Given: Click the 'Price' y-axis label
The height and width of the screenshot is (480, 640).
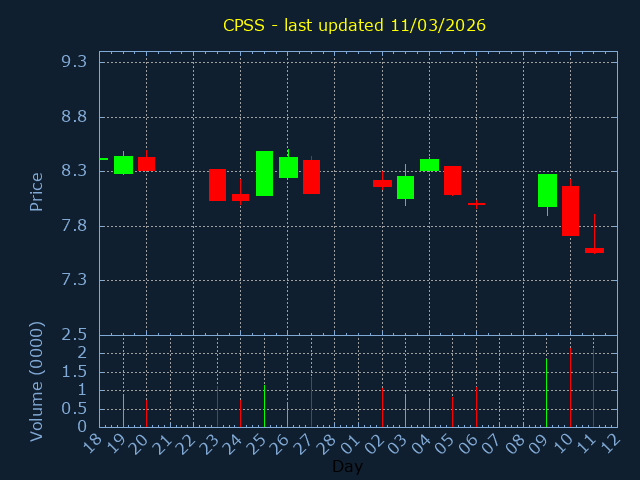Looking at the screenshot, I should [37, 191].
